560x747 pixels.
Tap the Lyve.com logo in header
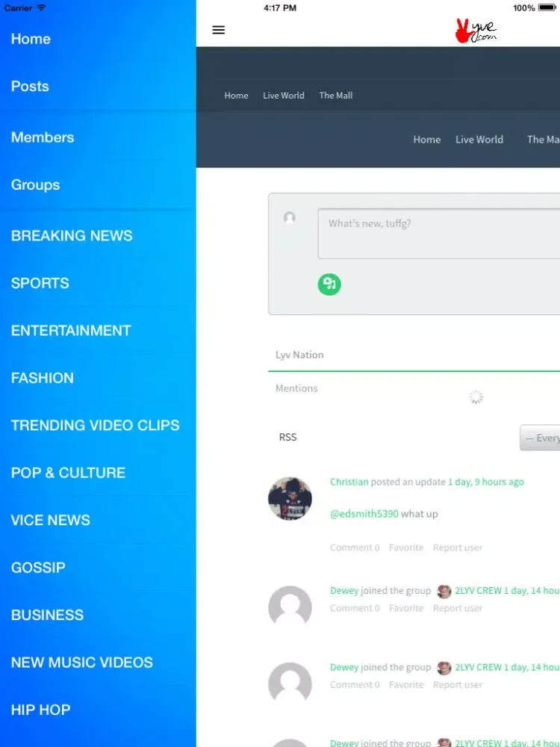pos(476,31)
